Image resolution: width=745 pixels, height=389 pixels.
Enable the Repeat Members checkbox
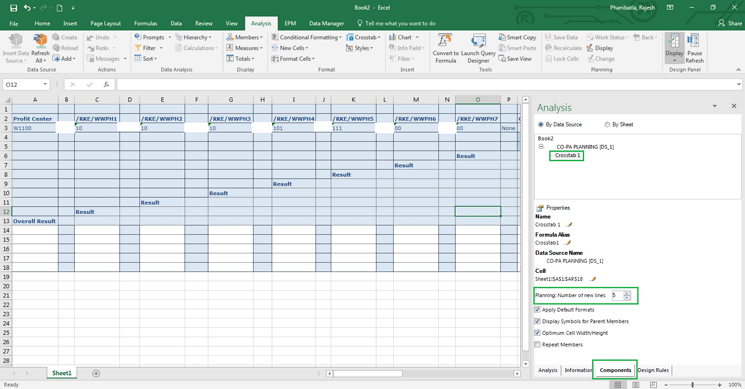tap(537, 344)
